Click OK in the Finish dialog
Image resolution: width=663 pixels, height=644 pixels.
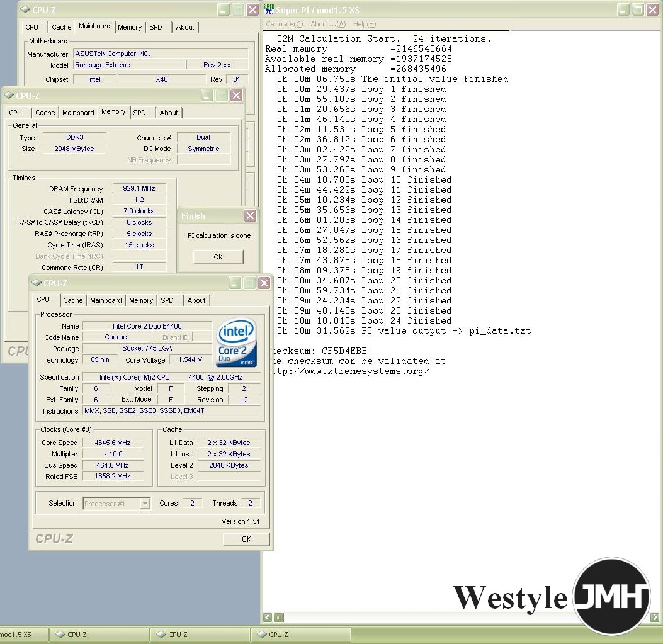click(218, 257)
